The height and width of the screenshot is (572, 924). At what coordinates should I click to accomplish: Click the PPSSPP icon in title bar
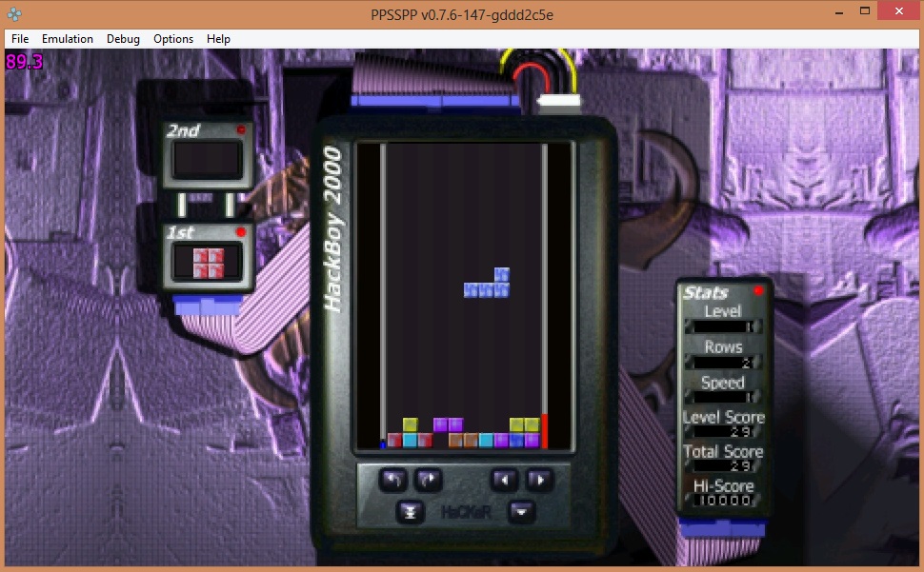click(14, 12)
